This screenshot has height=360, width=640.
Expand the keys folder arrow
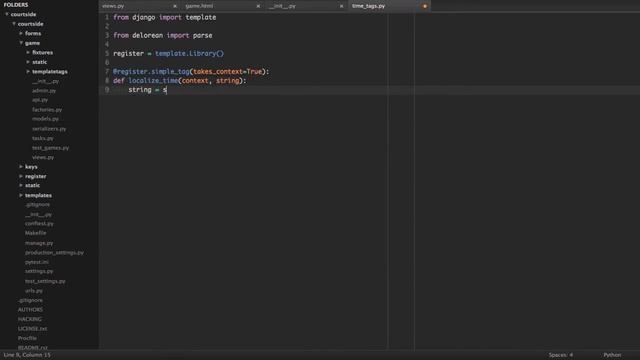(x=21, y=167)
